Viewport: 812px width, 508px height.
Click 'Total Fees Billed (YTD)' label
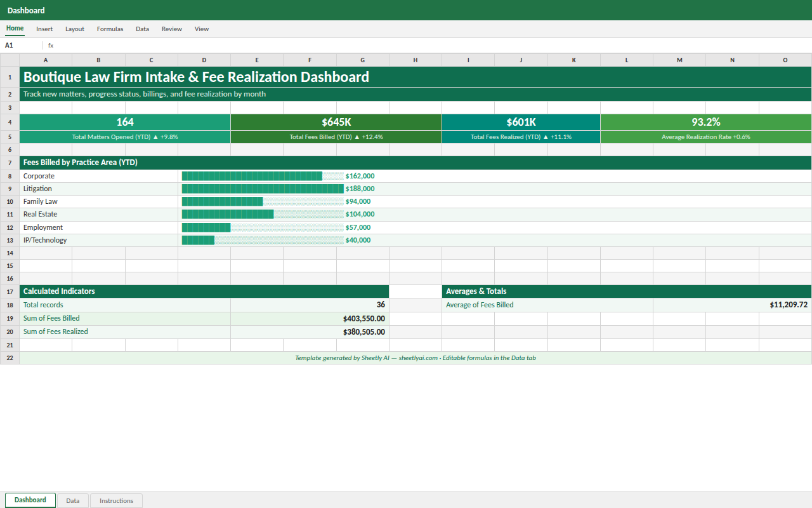point(336,137)
